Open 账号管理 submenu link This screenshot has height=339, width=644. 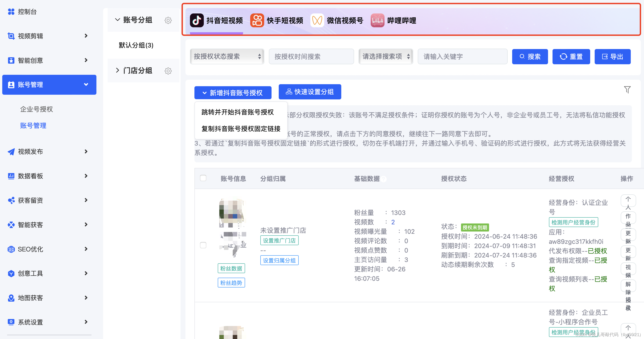[33, 126]
